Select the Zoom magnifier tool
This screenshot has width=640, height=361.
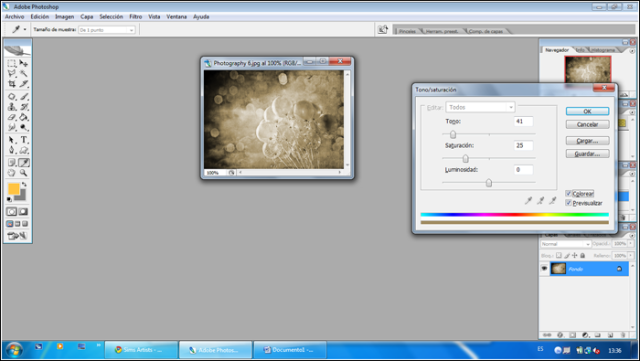[24, 173]
